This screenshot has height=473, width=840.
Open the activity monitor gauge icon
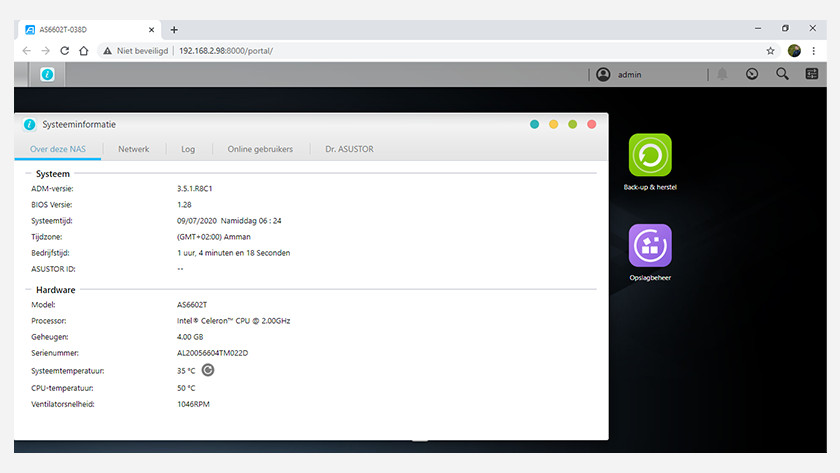point(752,74)
